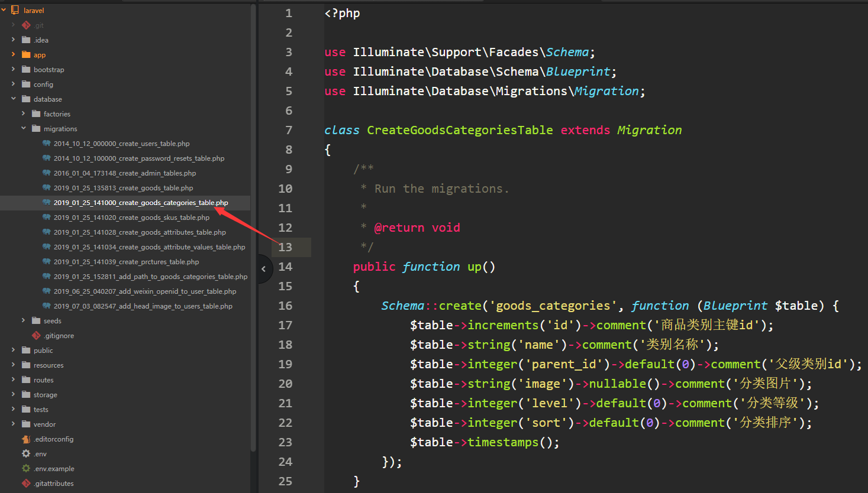The height and width of the screenshot is (493, 868).
Task: Expand the public folder arrow
Action: [13, 350]
